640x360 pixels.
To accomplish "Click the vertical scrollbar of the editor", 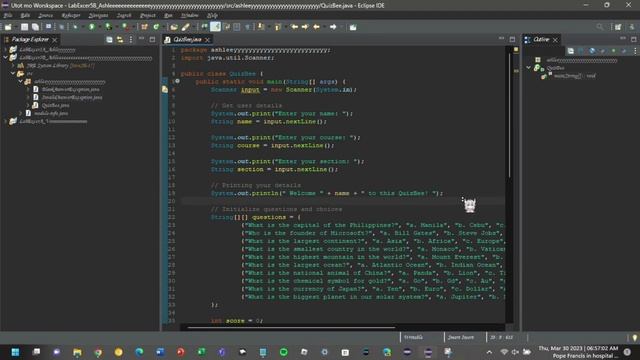I will tap(509, 114).
